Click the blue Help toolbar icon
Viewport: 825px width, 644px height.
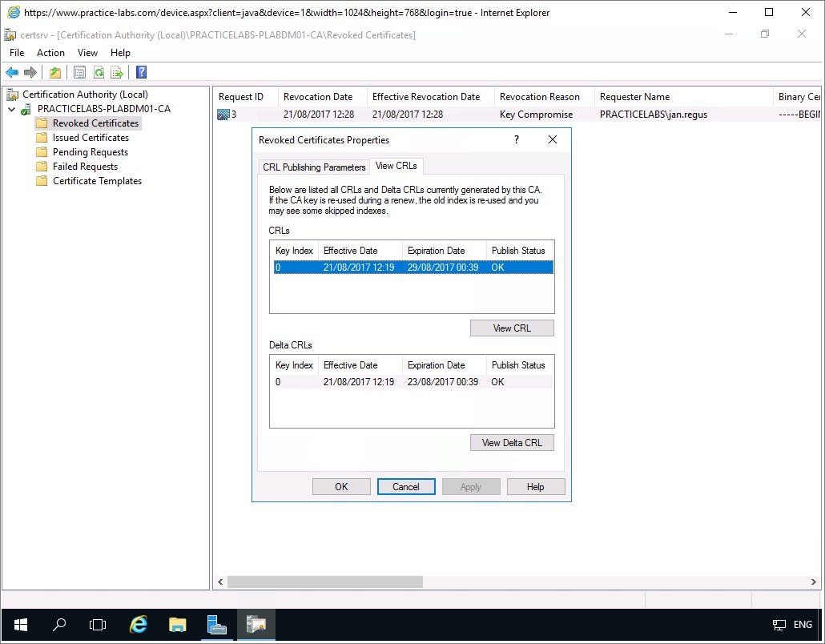[142, 72]
